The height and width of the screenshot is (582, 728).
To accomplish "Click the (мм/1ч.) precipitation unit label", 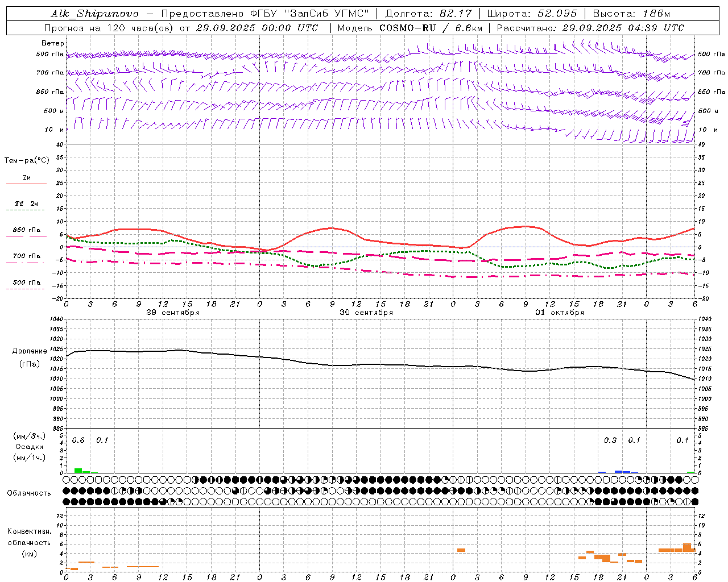I will click(x=30, y=458).
